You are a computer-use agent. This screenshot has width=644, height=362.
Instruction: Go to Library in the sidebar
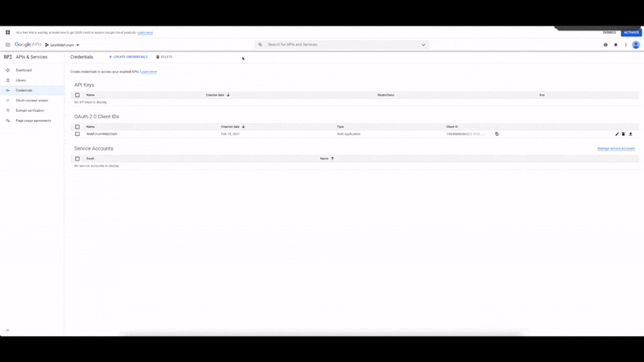pos(21,80)
